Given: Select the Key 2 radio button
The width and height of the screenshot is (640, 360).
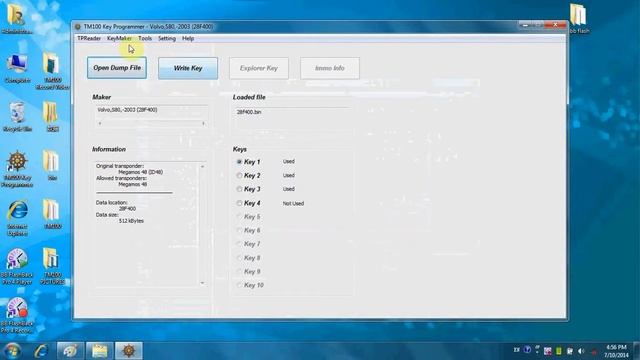Looking at the screenshot, I should (x=239, y=176).
